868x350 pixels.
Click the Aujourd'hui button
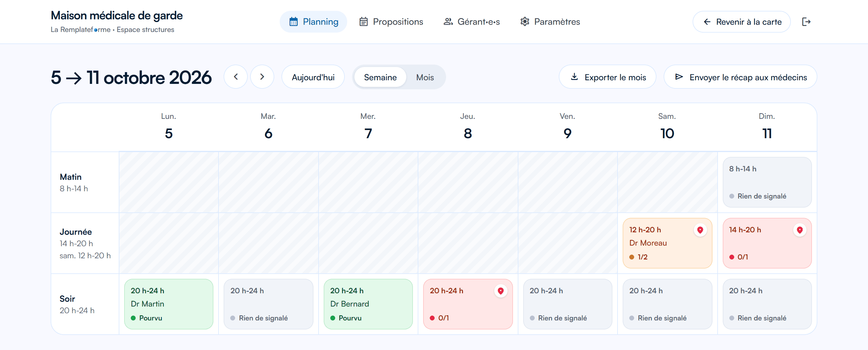point(313,77)
